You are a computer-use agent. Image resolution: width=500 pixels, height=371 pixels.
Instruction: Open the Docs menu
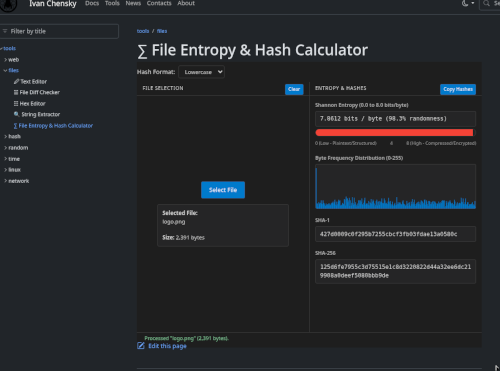tap(92, 3)
